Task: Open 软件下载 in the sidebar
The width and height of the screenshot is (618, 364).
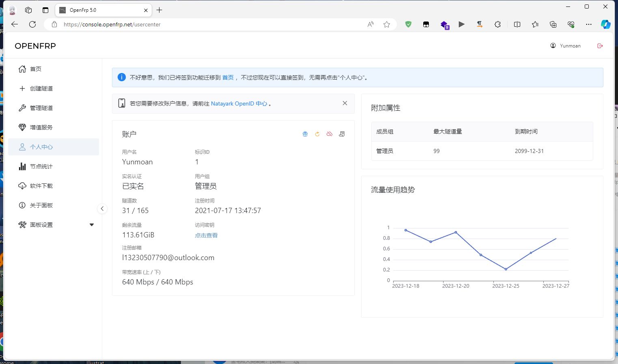Action: point(54,186)
